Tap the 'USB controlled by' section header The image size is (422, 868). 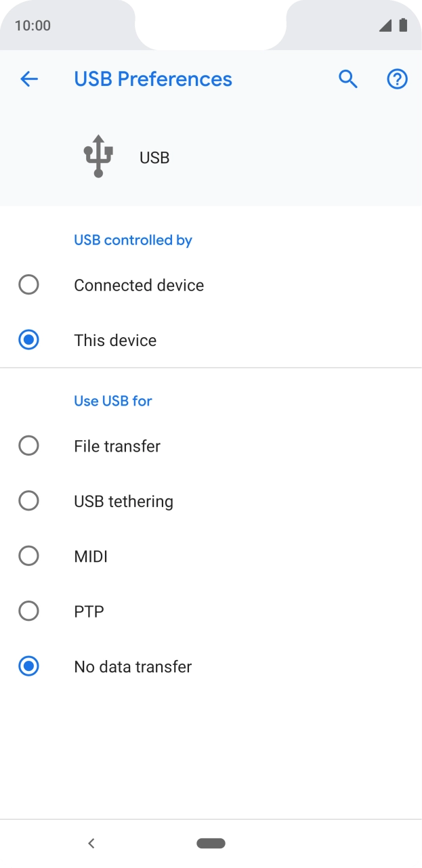click(133, 240)
